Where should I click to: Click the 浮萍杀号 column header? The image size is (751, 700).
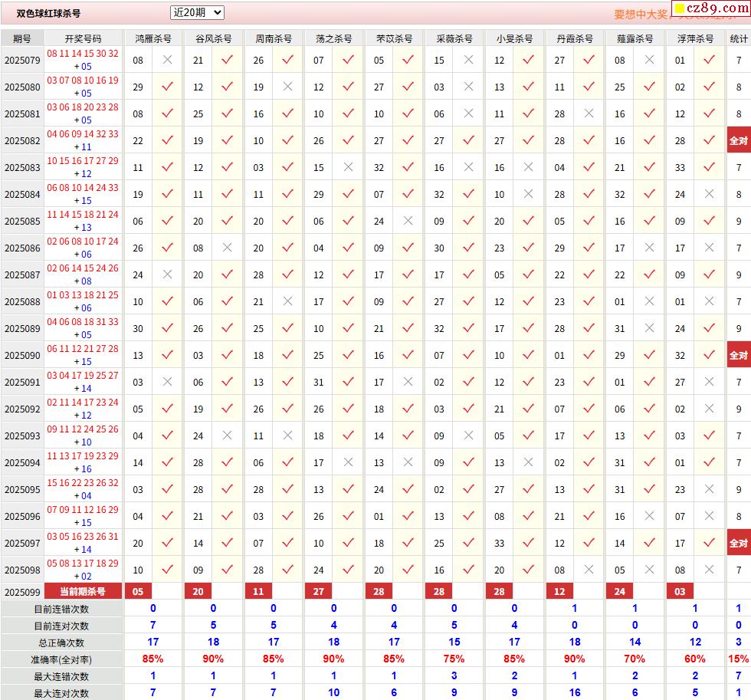coord(695,38)
